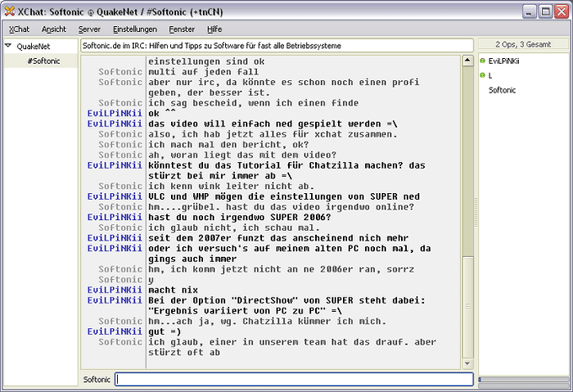
Task: Click the message input box
Action: (x=294, y=379)
